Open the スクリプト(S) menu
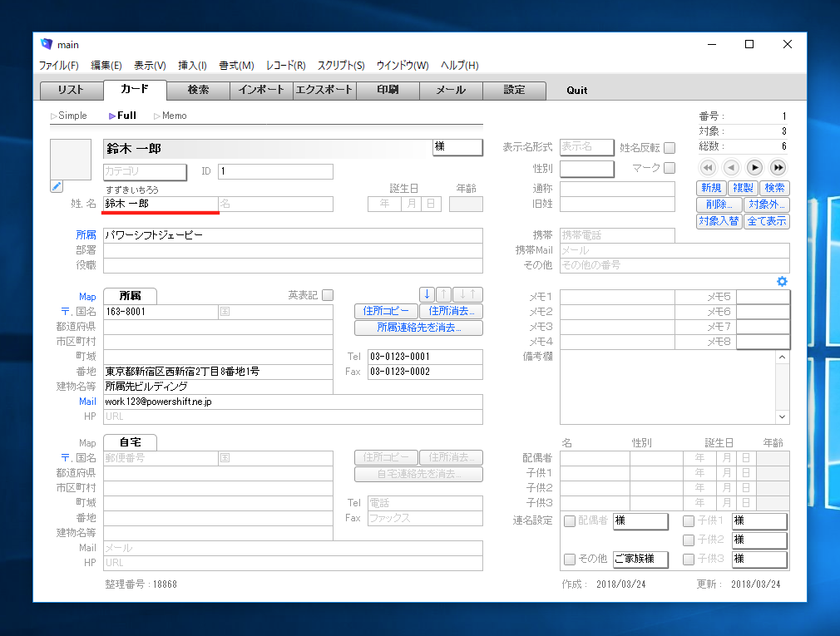The image size is (840, 636). tap(341, 66)
